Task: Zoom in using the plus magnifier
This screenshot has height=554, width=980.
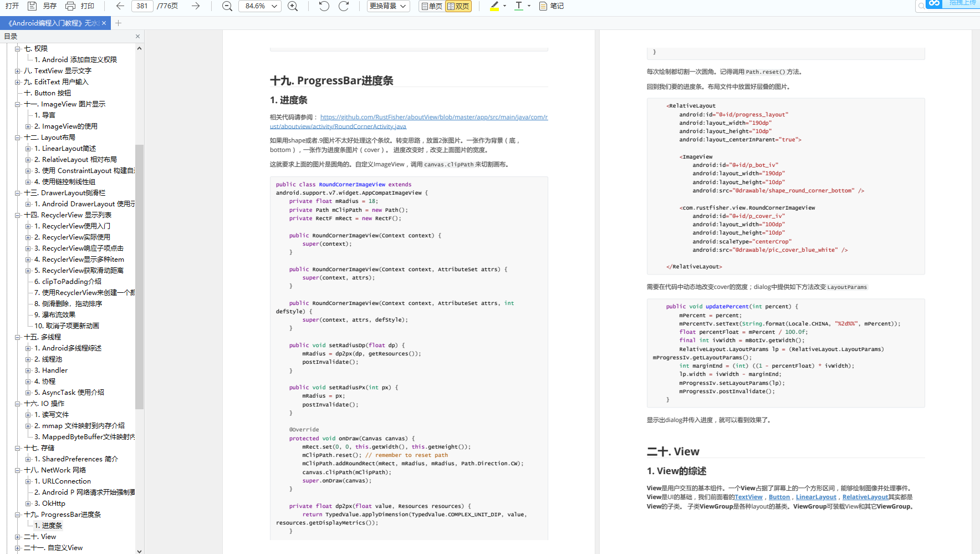Action: (x=293, y=6)
